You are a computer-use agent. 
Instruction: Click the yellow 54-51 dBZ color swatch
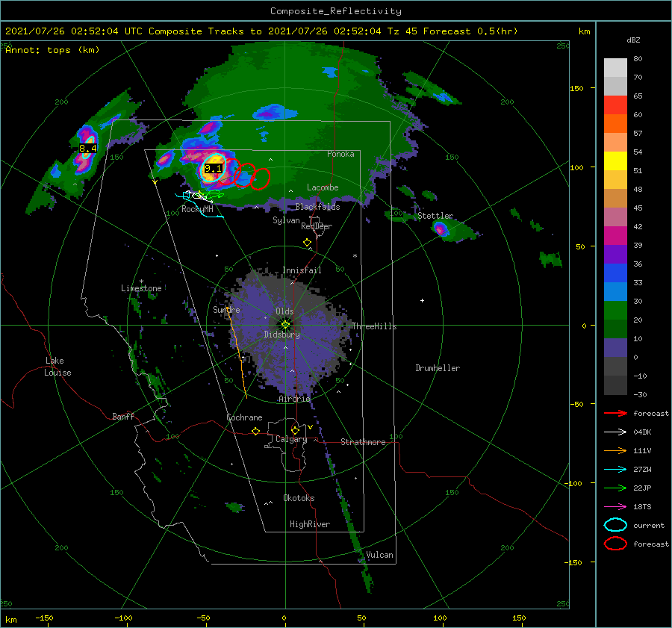click(615, 161)
